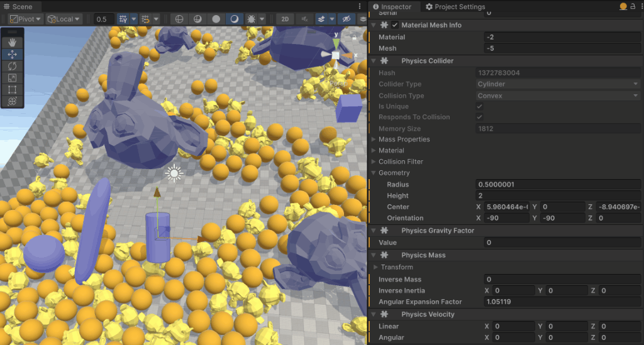Click the 0.5 snap value field
Screen dimensions: 644x345
click(104, 19)
